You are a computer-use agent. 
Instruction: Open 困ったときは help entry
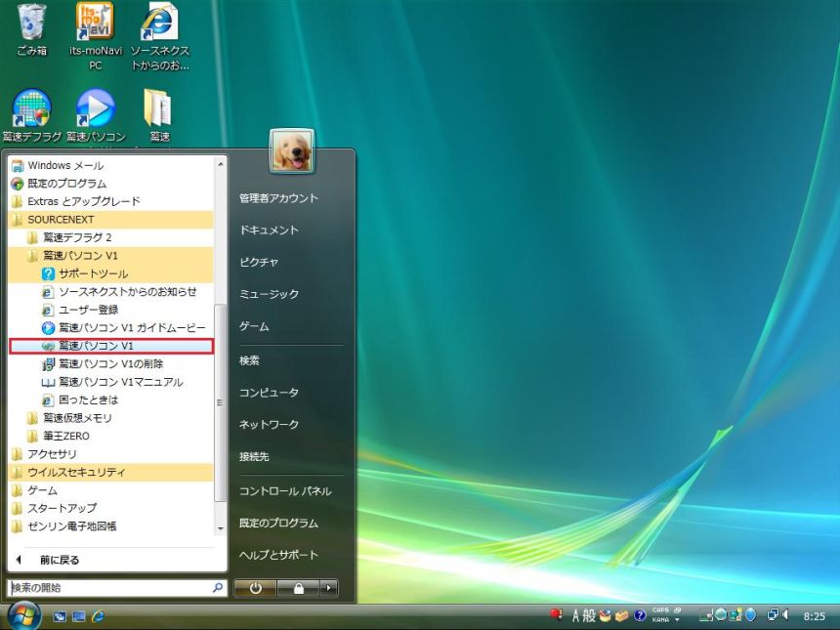[111, 400]
